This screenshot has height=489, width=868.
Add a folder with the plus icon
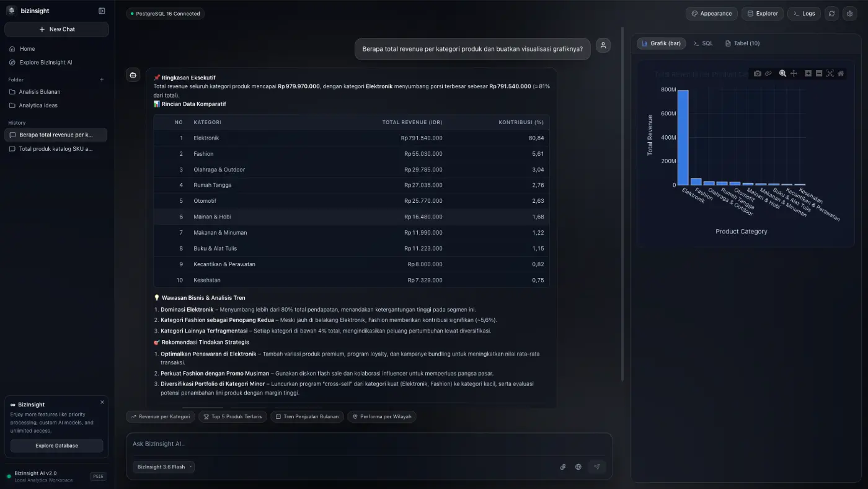tap(102, 79)
